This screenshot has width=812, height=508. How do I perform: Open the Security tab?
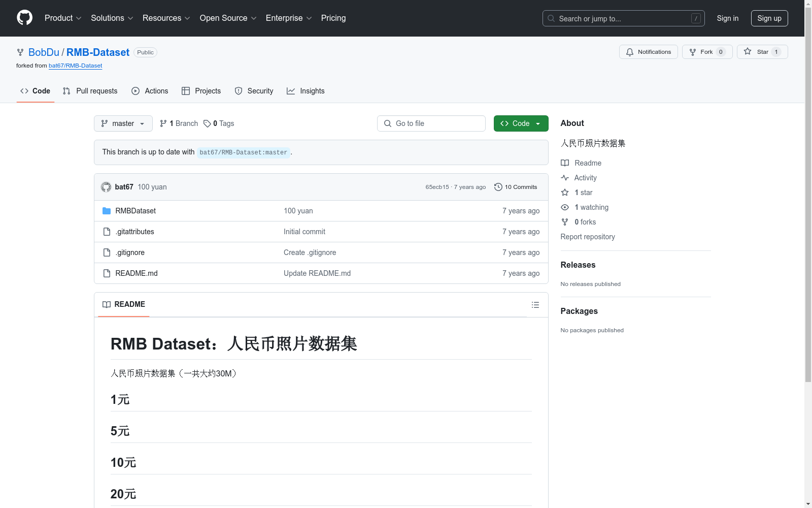254,91
